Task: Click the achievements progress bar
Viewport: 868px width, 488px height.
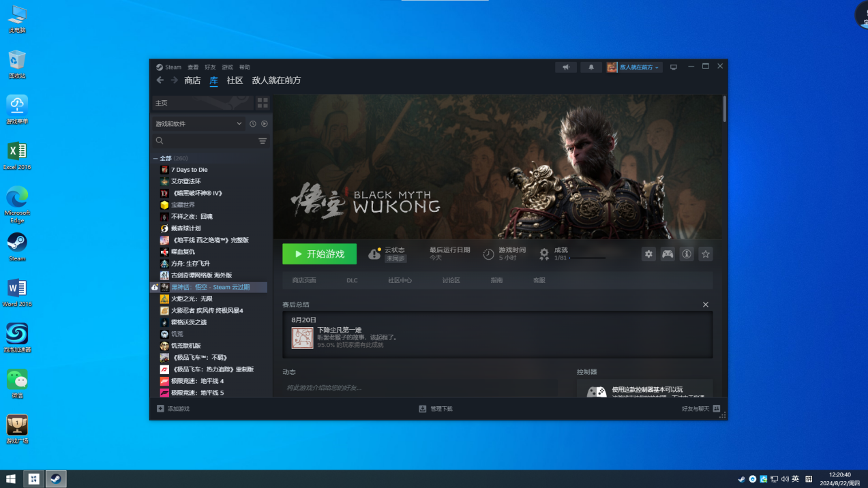Action: point(587,258)
